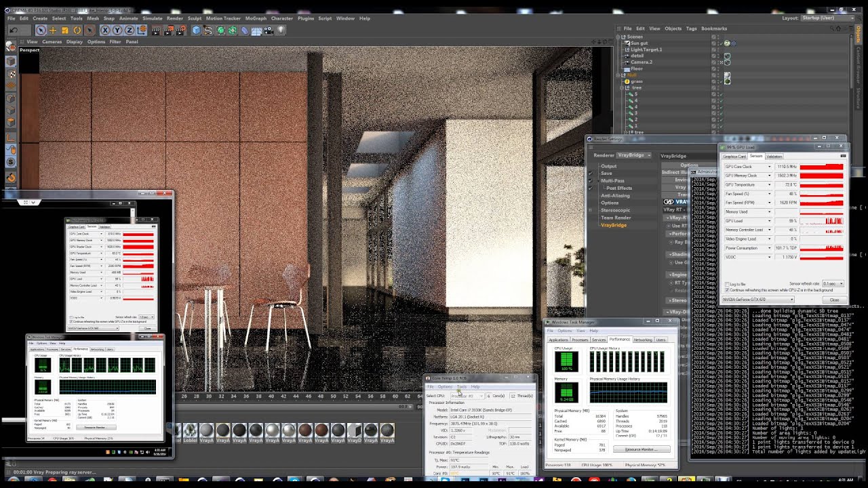The width and height of the screenshot is (868, 488).
Task: Open Select CPU dropdown in Core Temp
Action: click(468, 396)
